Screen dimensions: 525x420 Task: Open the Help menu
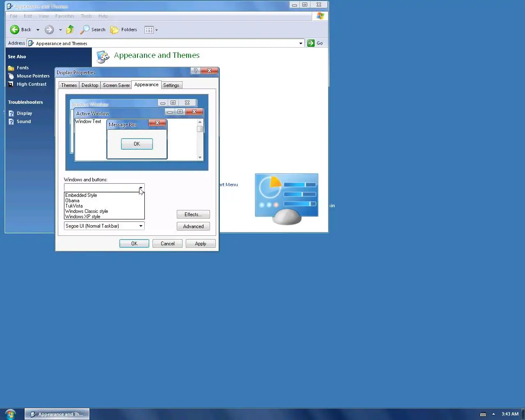(103, 16)
